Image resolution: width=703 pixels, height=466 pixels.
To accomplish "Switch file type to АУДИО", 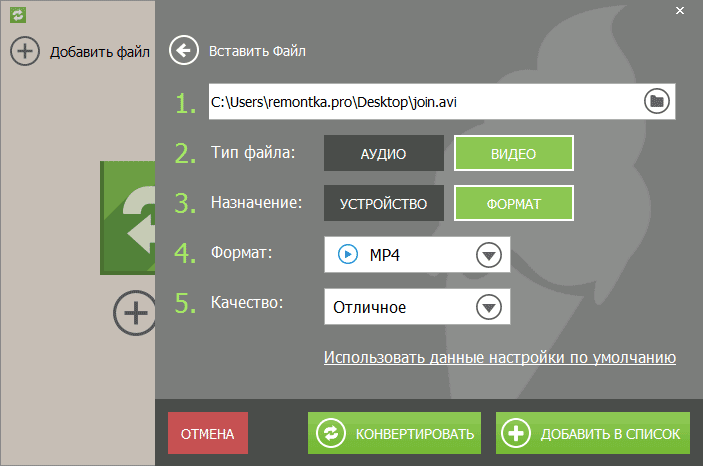I will [x=383, y=154].
